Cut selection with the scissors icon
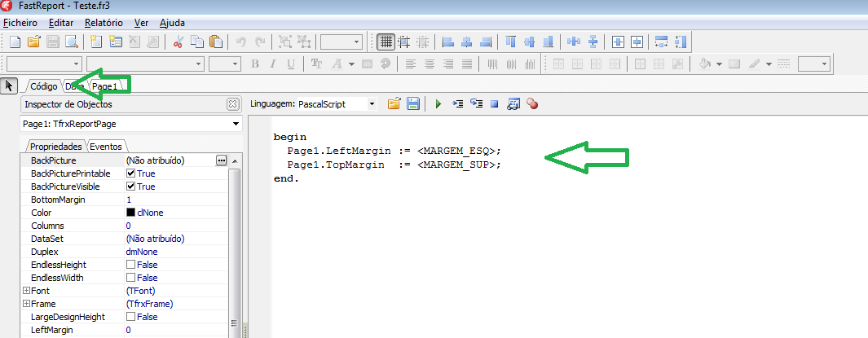This screenshot has height=338, width=868. (x=178, y=42)
